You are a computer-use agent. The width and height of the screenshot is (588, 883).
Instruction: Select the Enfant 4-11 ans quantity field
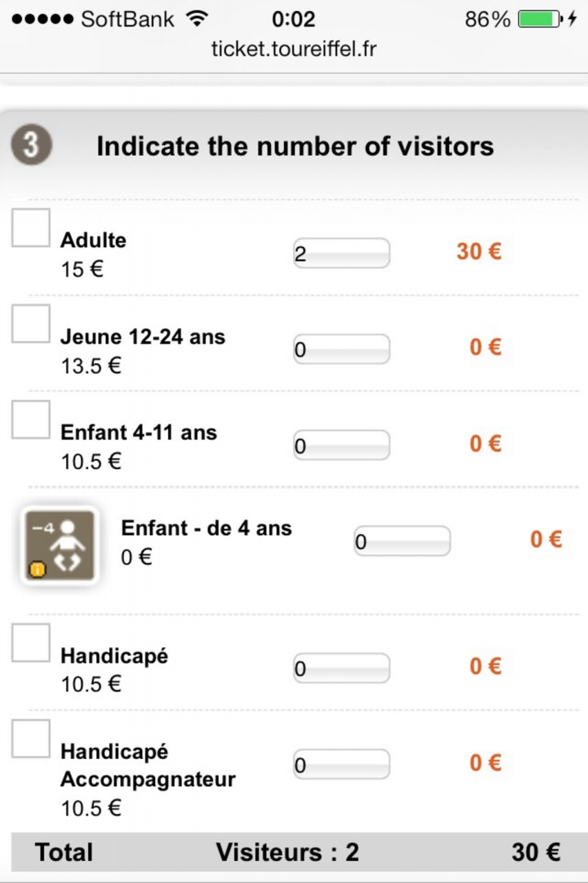(341, 446)
